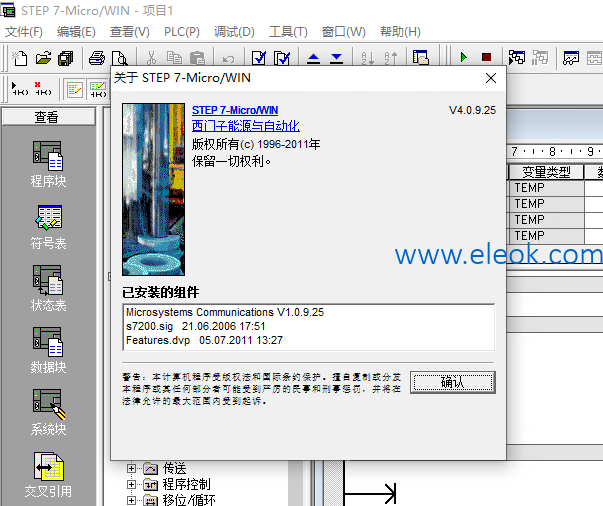Open System Block in navigation bar

(48, 412)
